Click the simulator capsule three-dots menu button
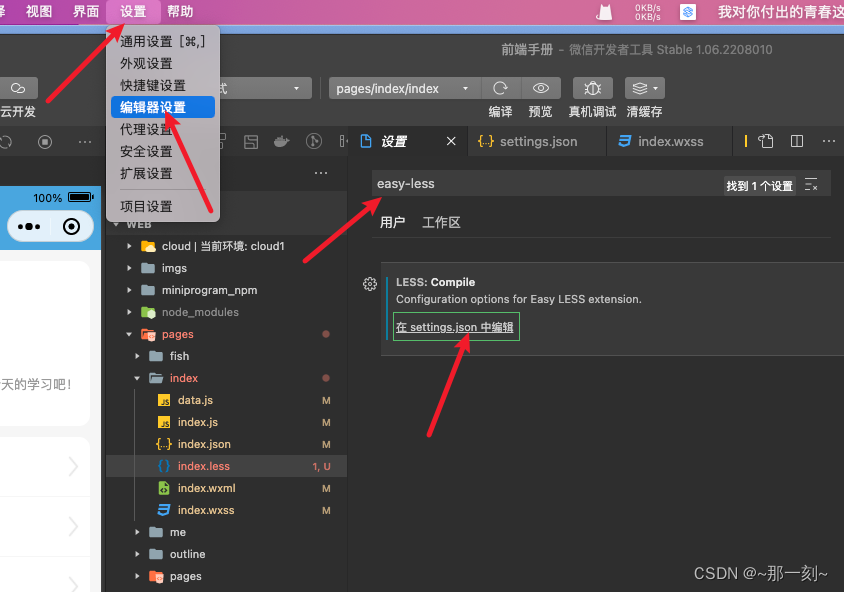The height and width of the screenshot is (592, 844). click(29, 227)
